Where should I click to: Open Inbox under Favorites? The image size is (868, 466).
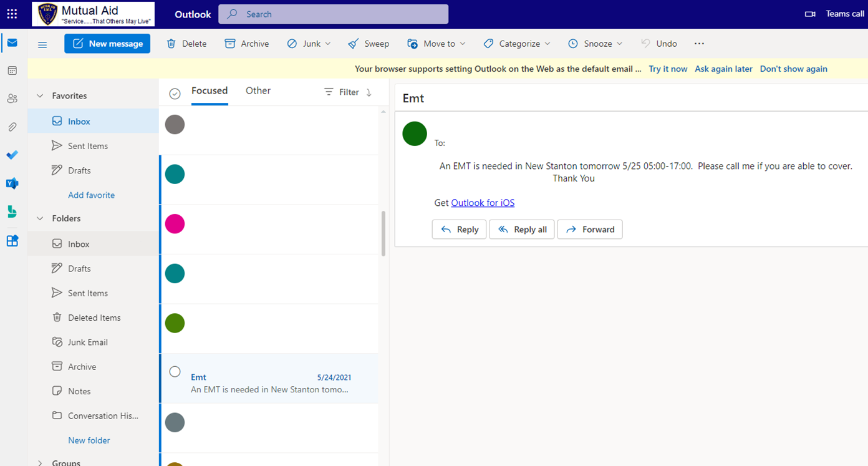click(x=94, y=122)
